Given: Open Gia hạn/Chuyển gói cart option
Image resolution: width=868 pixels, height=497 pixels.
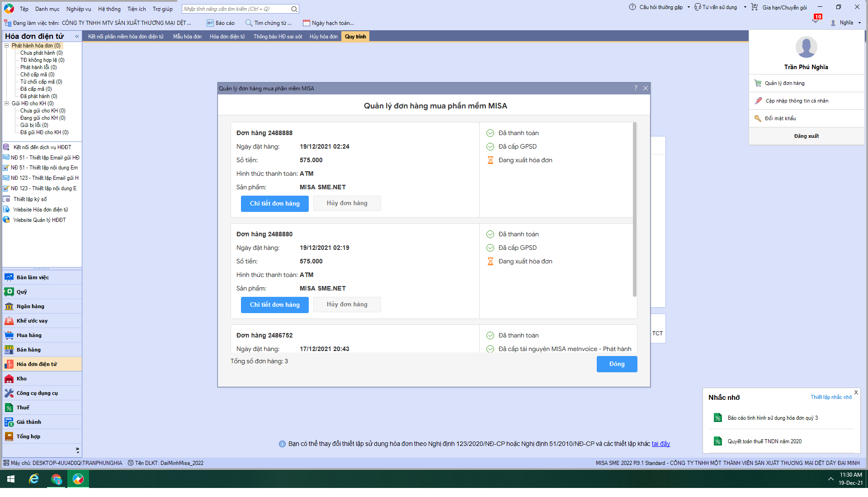Looking at the screenshot, I should [x=779, y=7].
